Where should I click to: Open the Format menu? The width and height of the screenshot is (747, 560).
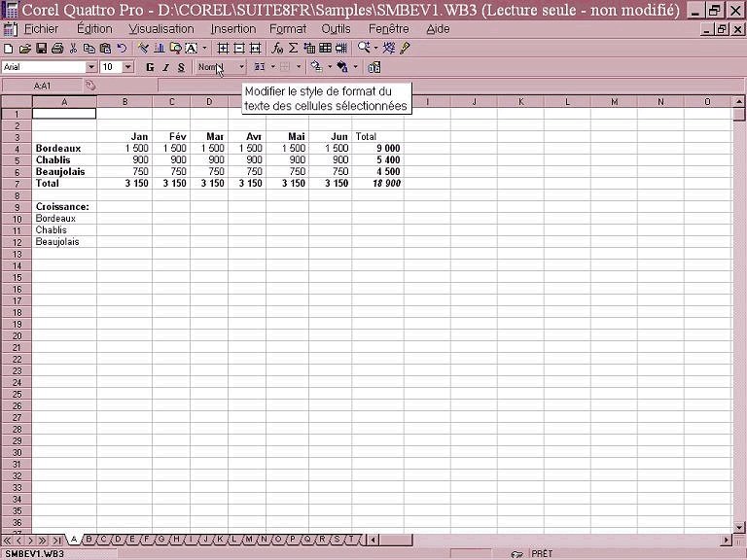pyautogui.click(x=288, y=29)
